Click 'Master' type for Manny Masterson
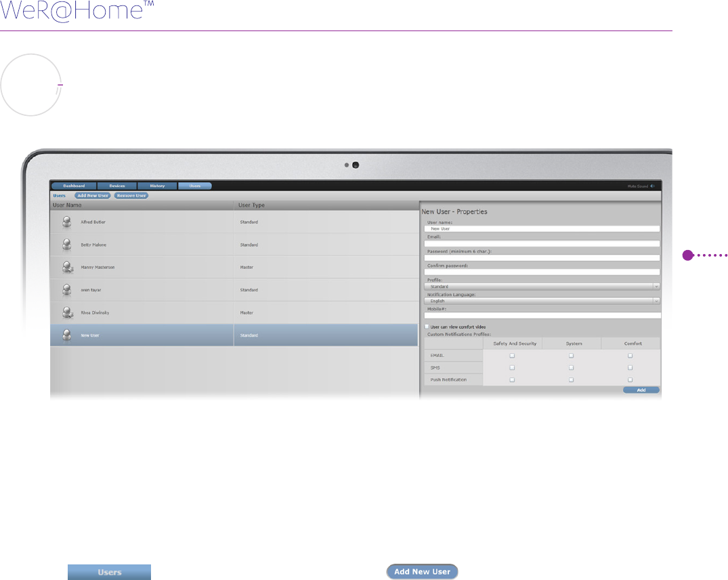Screen dimensions: 728x580 tap(247, 268)
